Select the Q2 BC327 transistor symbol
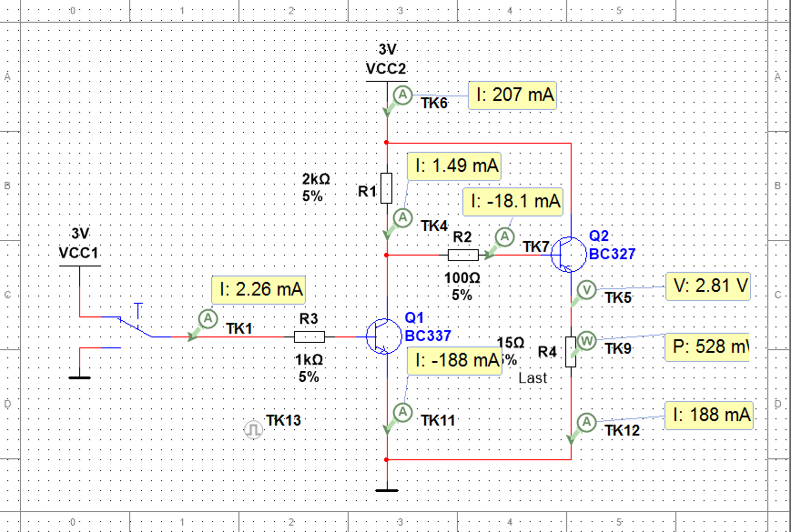791x532 pixels. [567, 255]
